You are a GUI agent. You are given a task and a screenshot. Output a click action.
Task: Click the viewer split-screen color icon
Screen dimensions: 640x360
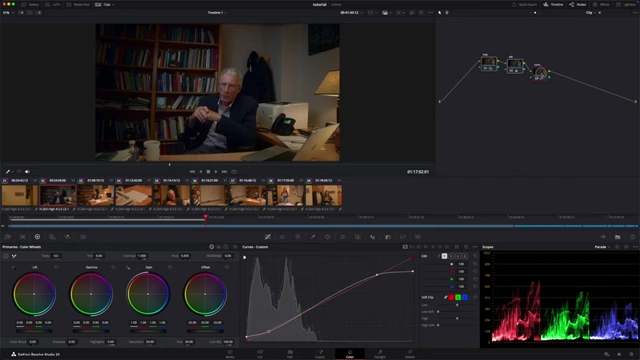(x=412, y=13)
